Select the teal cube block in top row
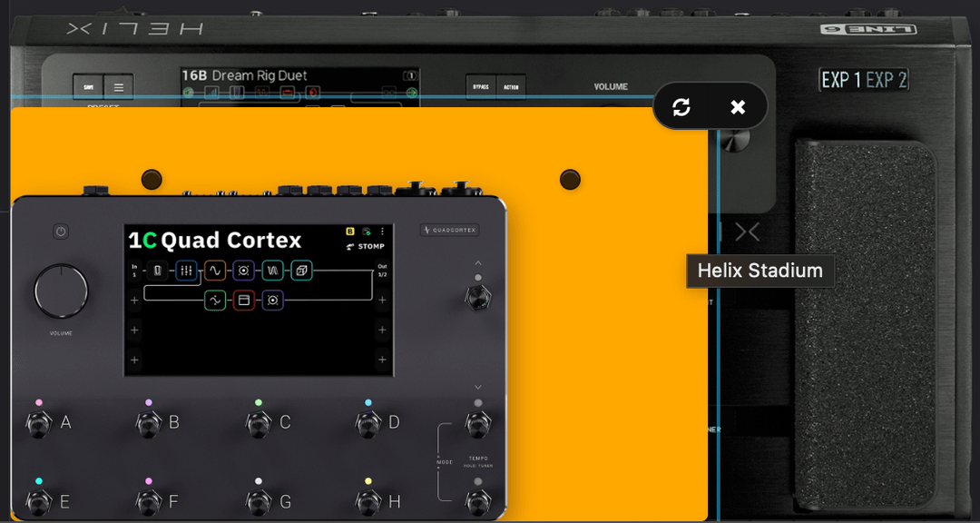980x523 pixels. pos(302,271)
